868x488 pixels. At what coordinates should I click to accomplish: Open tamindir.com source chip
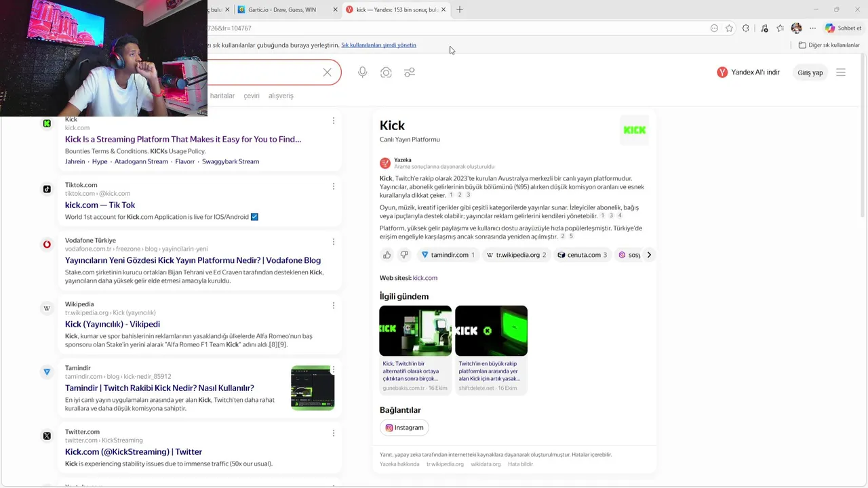tap(448, 255)
